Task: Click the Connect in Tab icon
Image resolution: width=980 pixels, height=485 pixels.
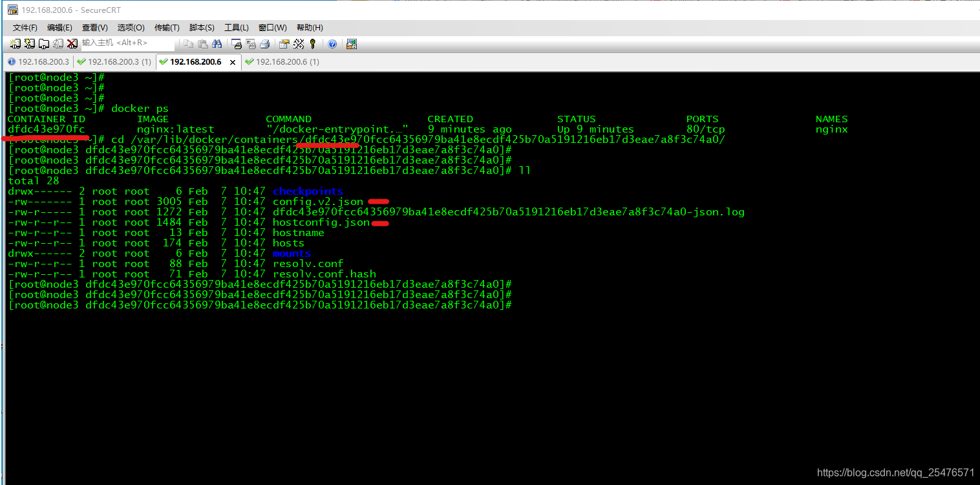Action: pos(43,43)
